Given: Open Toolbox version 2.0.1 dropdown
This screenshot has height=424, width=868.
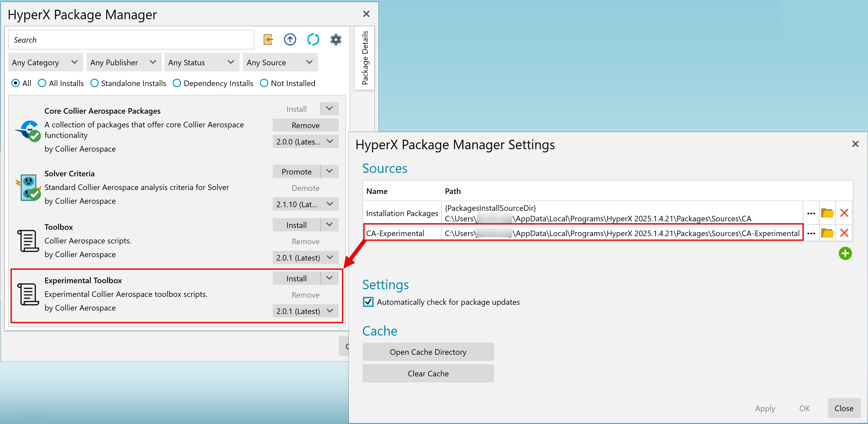Looking at the screenshot, I should (x=305, y=258).
